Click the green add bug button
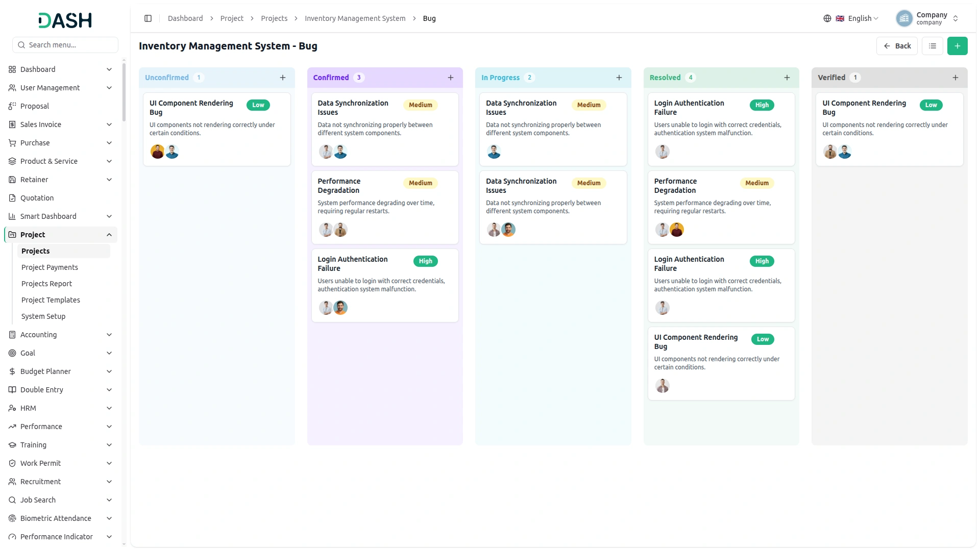The height and width of the screenshot is (551, 980). (958, 46)
